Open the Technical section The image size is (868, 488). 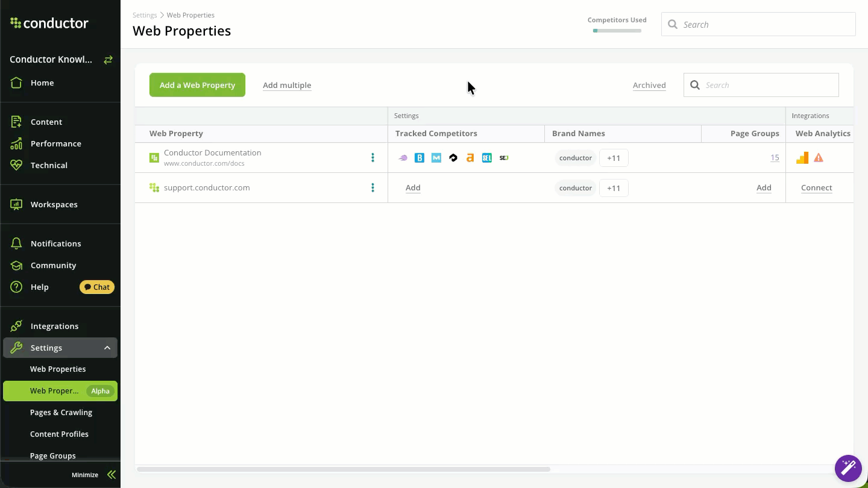click(x=49, y=165)
